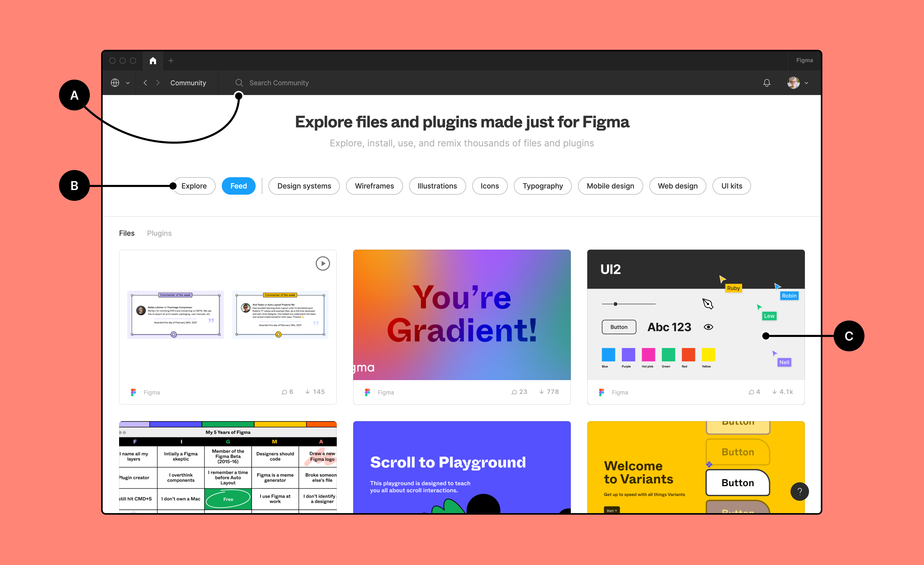The image size is (924, 565).
Task: Click the open new tab plus icon
Action: click(170, 61)
